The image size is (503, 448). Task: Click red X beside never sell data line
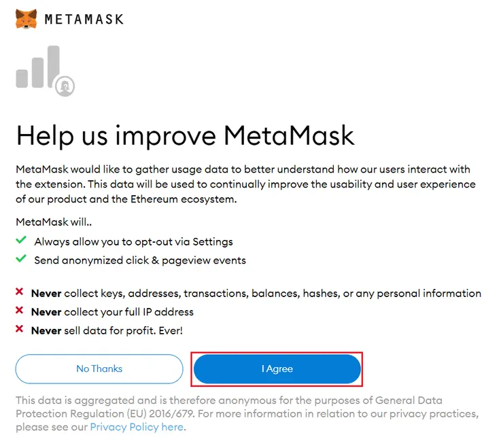tap(20, 330)
